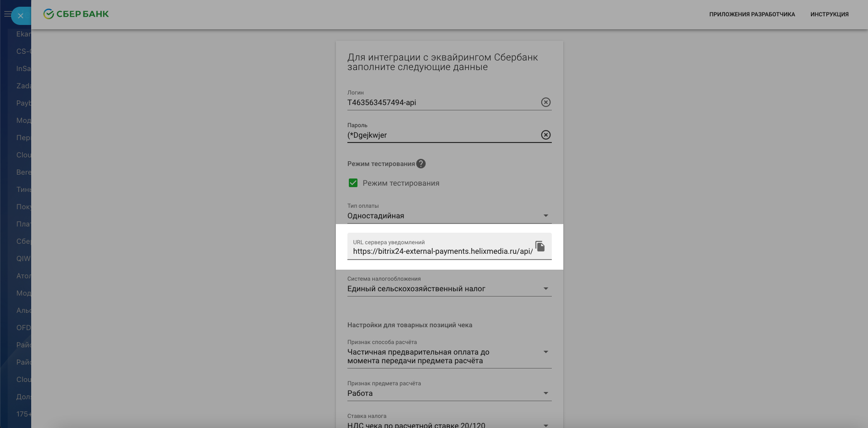Clear the Логин field with its X icon
The height and width of the screenshot is (428, 868).
546,102
